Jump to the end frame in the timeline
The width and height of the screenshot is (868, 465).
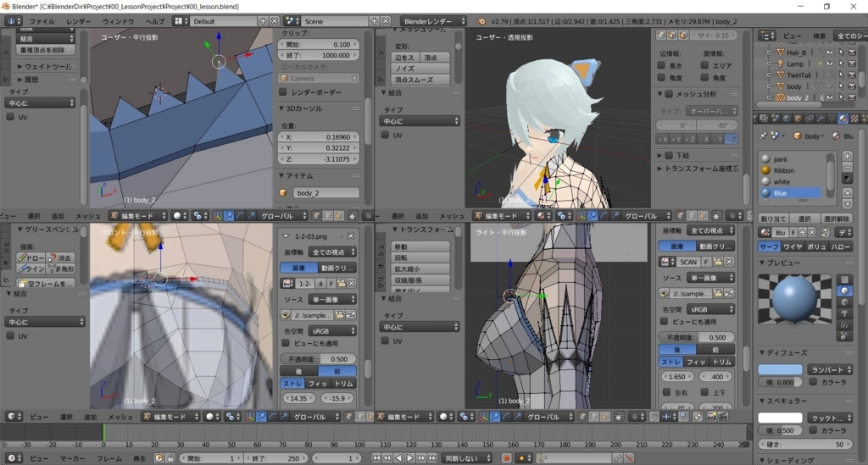click(433, 458)
